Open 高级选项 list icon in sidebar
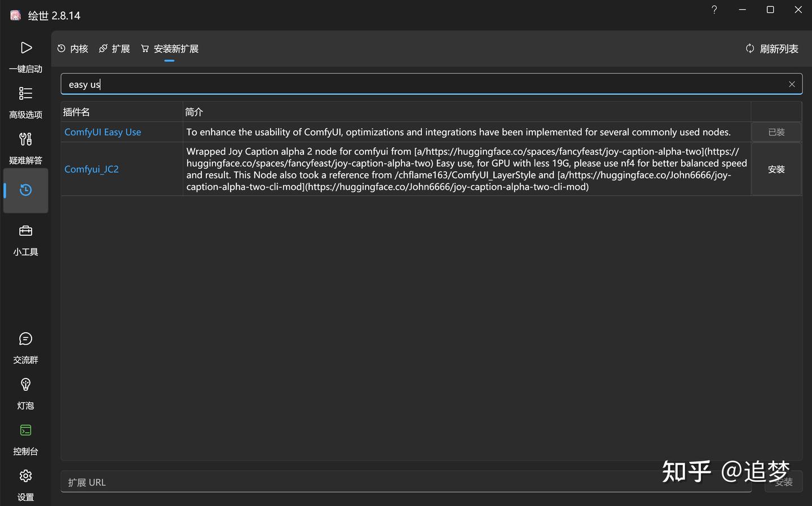Viewport: 812px width, 506px height. click(x=26, y=94)
